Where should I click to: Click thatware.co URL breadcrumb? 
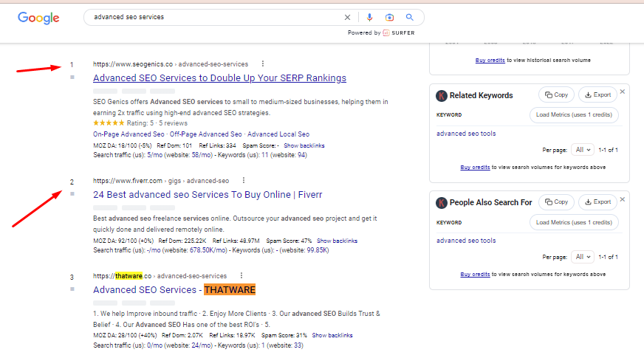tap(160, 276)
